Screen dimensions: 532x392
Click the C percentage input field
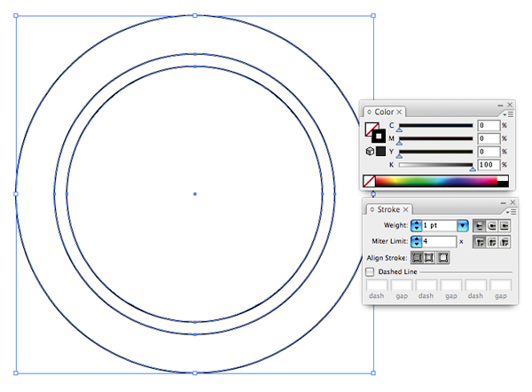[489, 126]
